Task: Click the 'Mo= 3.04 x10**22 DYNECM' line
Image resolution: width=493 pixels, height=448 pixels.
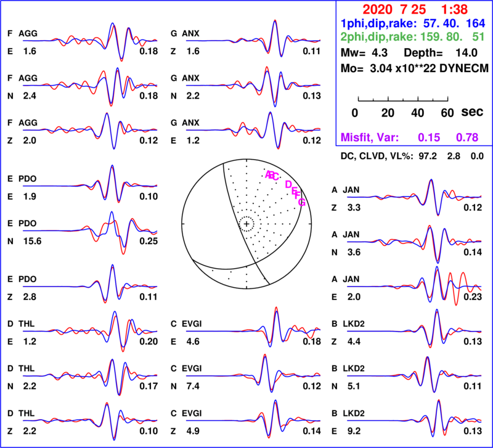Action: click(414, 68)
